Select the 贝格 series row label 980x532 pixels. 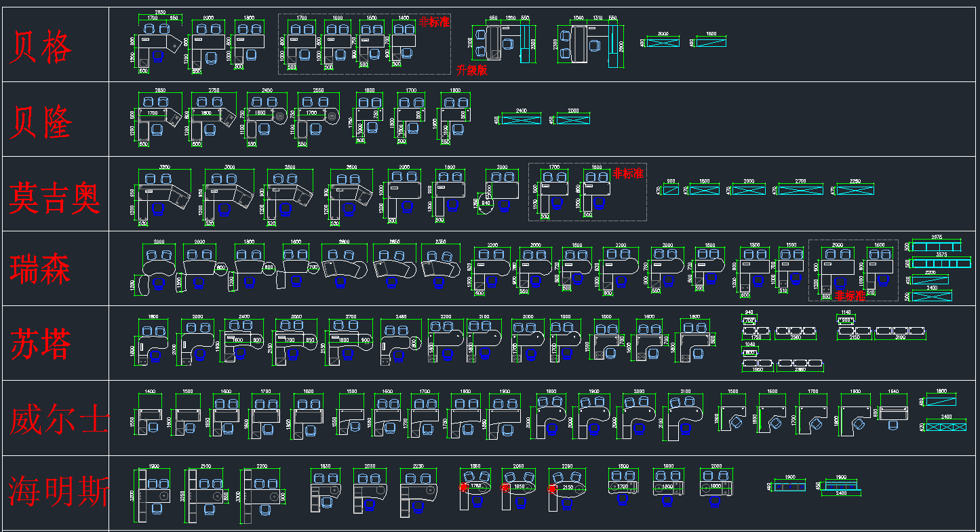point(40,47)
